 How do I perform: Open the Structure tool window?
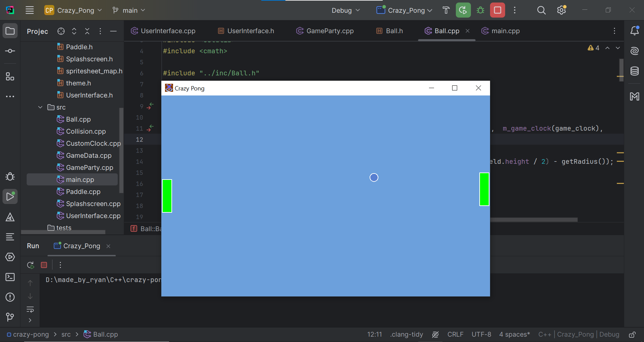coord(10,77)
